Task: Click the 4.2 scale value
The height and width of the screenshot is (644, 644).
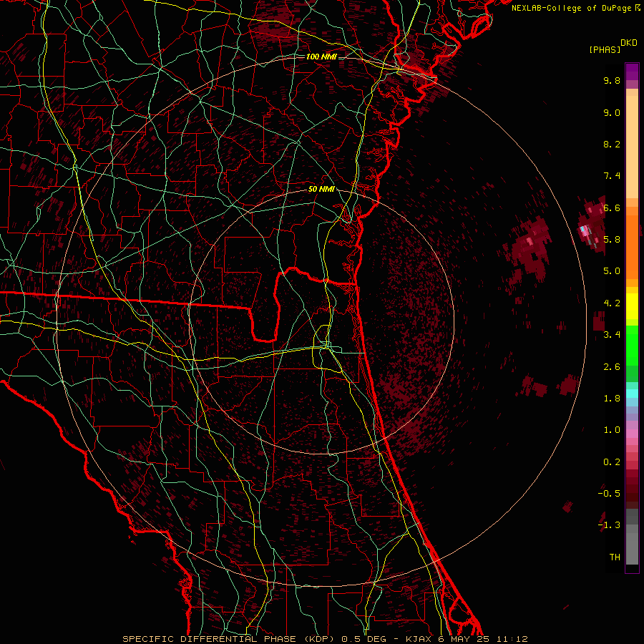Action: 612,303
